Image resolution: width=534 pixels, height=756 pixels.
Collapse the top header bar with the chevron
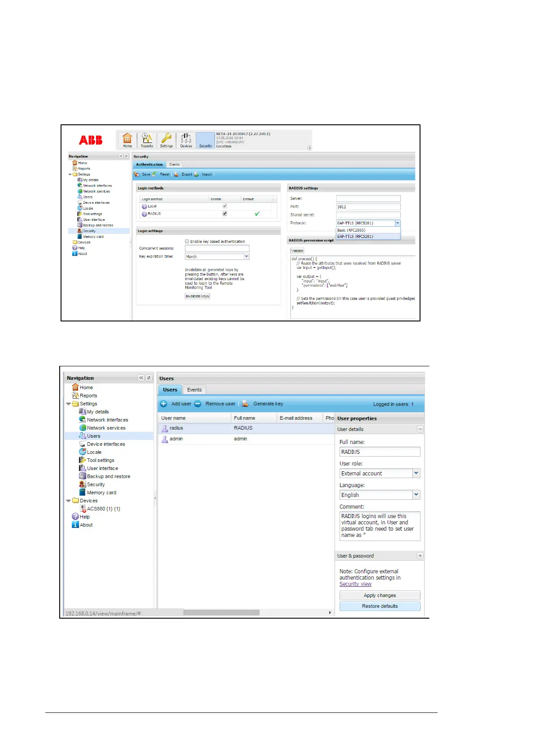309,148
